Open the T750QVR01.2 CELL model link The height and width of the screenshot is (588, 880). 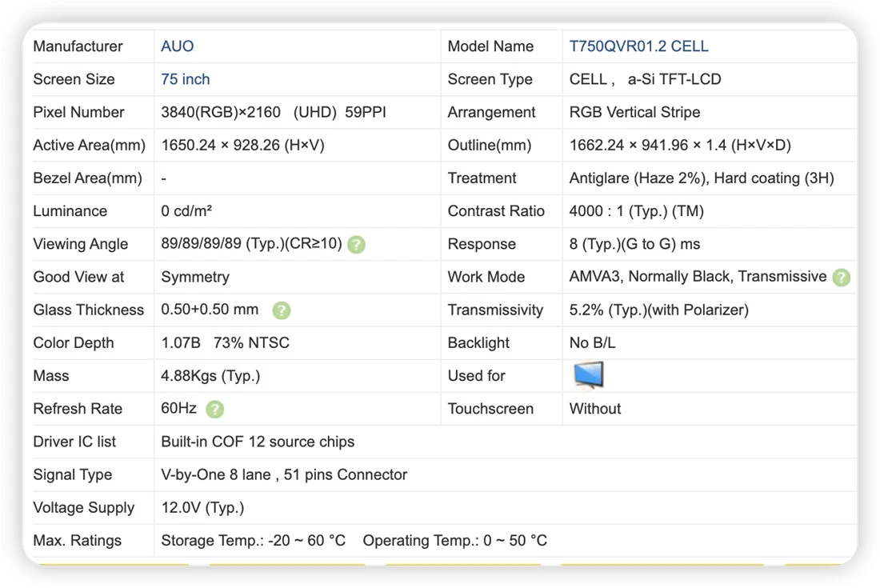638,46
